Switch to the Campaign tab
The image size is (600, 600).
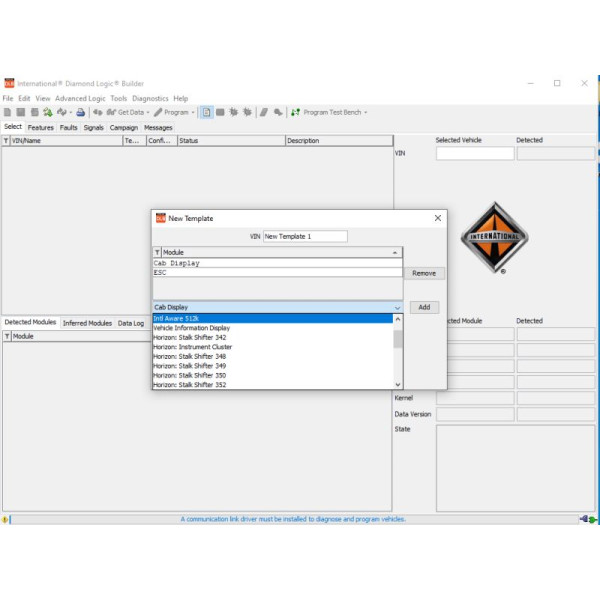pos(124,128)
